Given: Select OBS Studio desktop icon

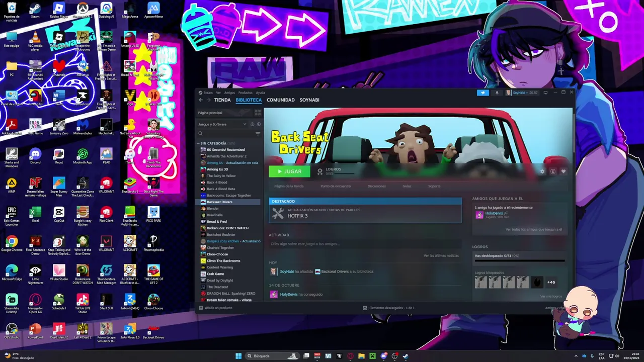Looking at the screenshot, I should [11, 331].
